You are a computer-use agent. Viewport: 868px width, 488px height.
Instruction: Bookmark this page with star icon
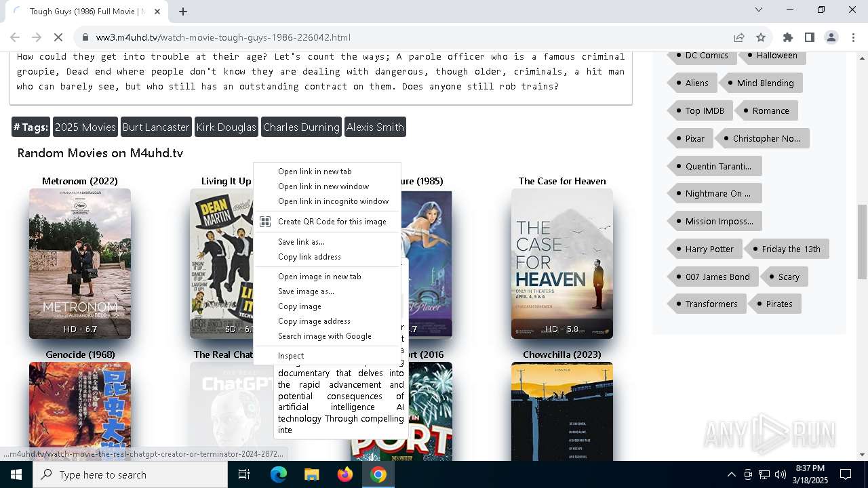761,37
